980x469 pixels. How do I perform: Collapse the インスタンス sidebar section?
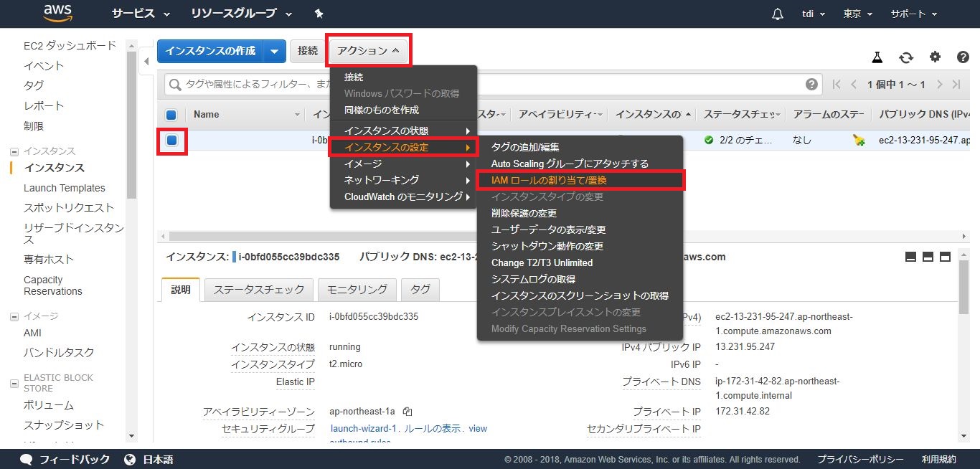pos(14,151)
